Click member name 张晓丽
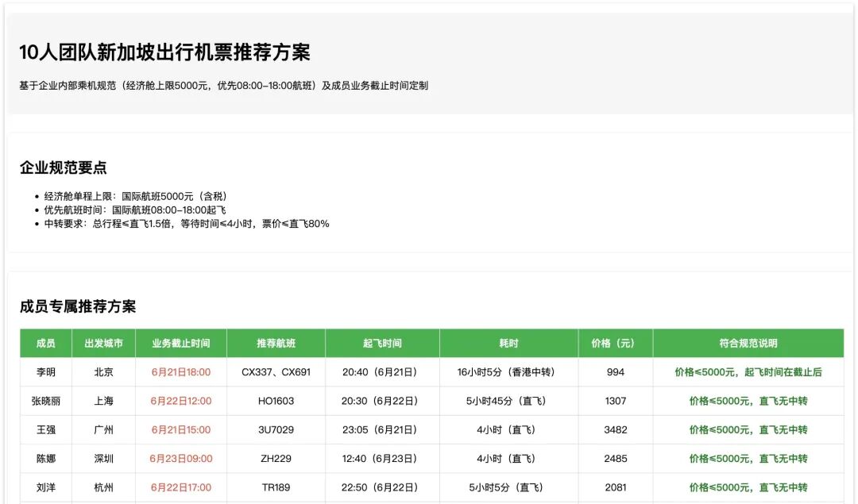Screen dimensions: 858x504 (x=46, y=402)
